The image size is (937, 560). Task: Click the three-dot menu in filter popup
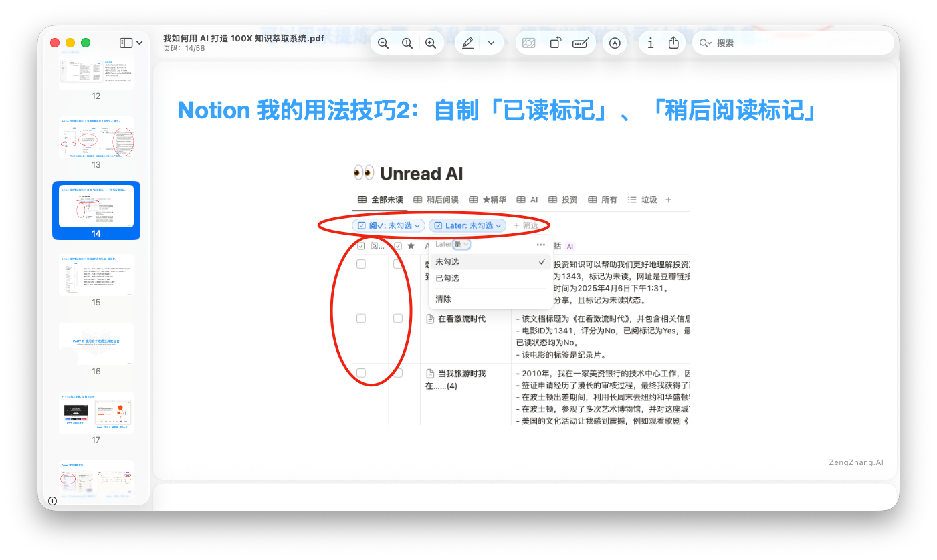[x=541, y=245]
